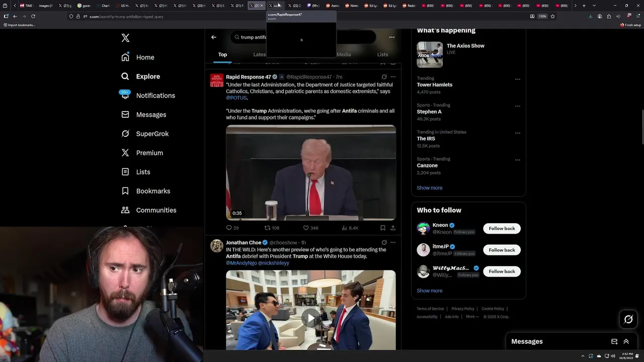This screenshot has height=362, width=644.
Task: Select the Lists search tab
Action: (382, 54)
